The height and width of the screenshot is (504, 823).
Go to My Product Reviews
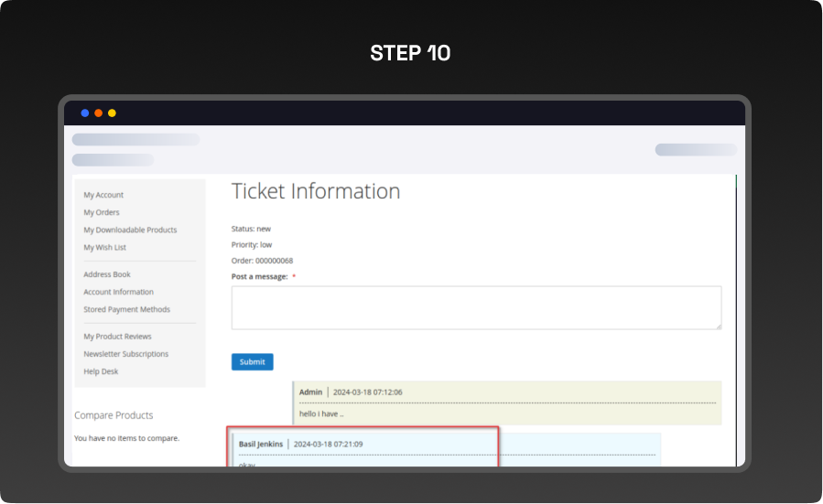(x=117, y=337)
